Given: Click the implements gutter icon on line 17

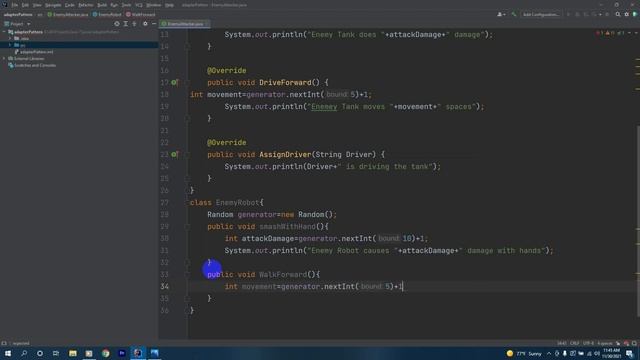Looking at the screenshot, I should (174, 82).
